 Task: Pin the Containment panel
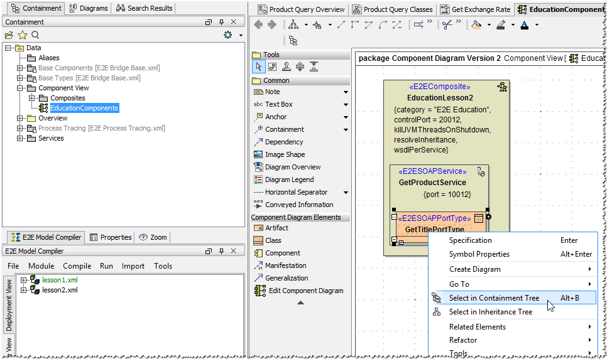point(221,22)
